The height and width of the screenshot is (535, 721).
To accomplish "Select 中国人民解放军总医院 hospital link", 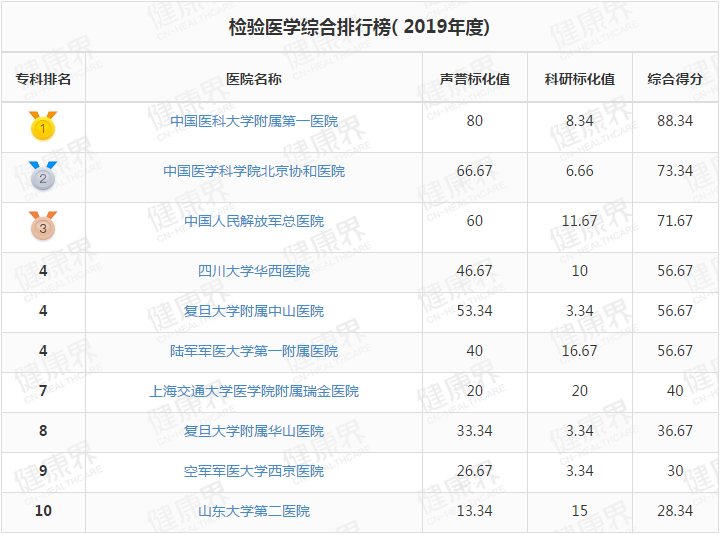I will coord(254,221).
